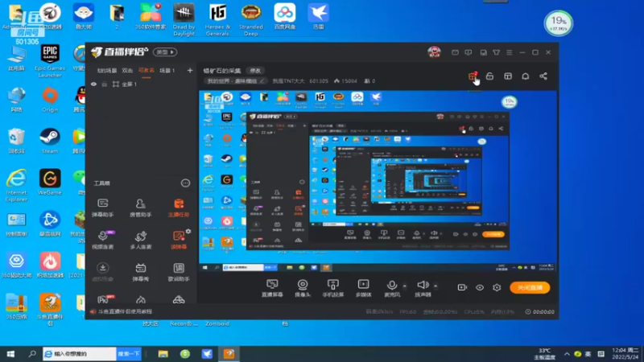The height and width of the screenshot is (362, 644).
Task: Hide the 全屏 1 source via eye icon
Action: tap(93, 84)
